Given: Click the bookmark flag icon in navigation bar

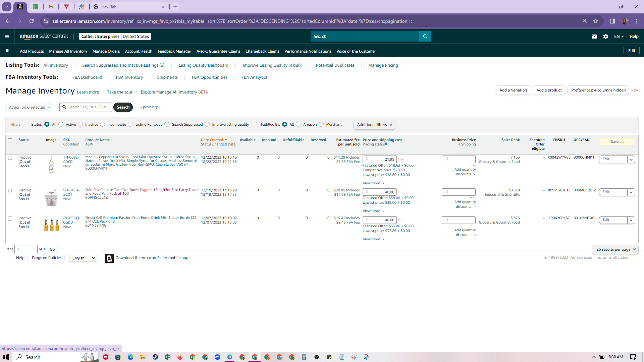Looking at the screenshot, I should (7, 51).
